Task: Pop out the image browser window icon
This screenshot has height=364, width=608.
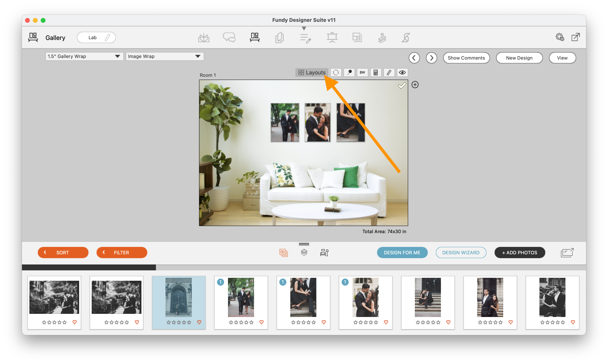Action: coord(567,252)
